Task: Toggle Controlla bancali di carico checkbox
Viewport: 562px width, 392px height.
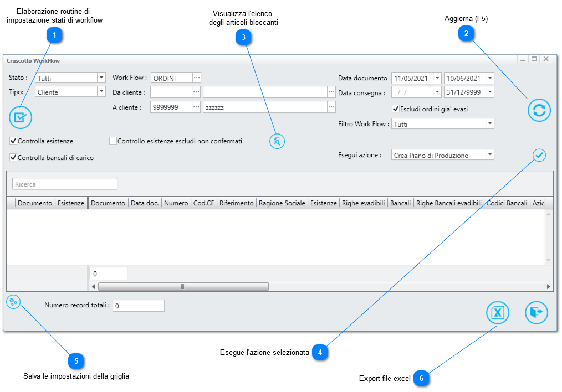Action: 13,157
